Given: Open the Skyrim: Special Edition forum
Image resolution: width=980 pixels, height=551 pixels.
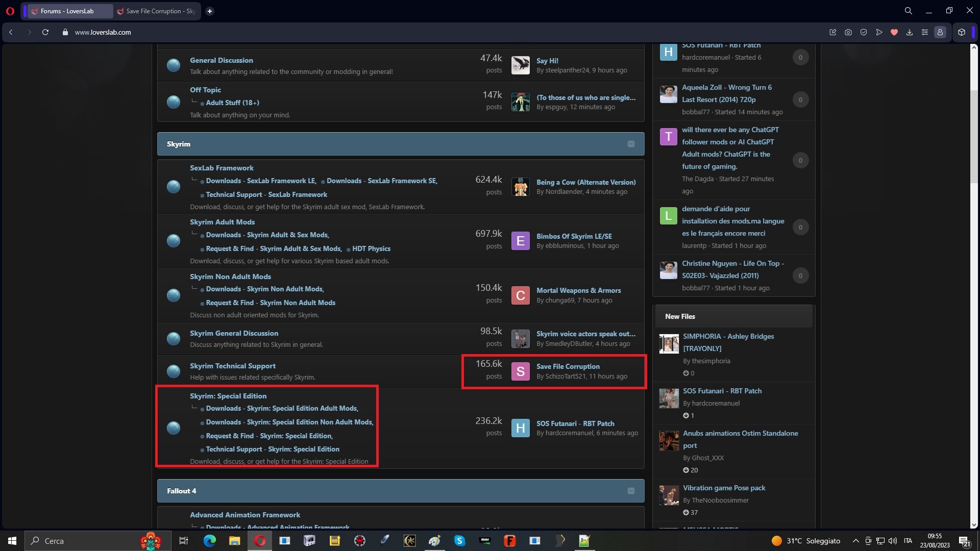Looking at the screenshot, I should [228, 396].
